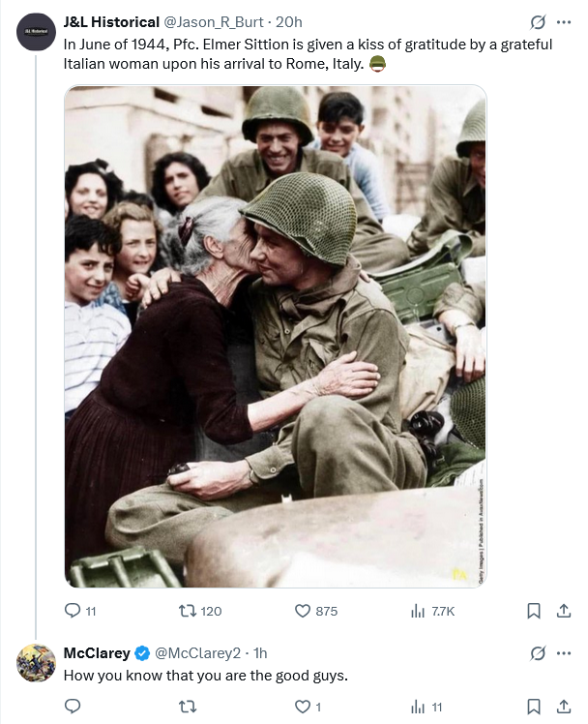Image resolution: width=588 pixels, height=724 pixels.
Task: Open the colorized WWII soldier photo
Action: (x=276, y=336)
